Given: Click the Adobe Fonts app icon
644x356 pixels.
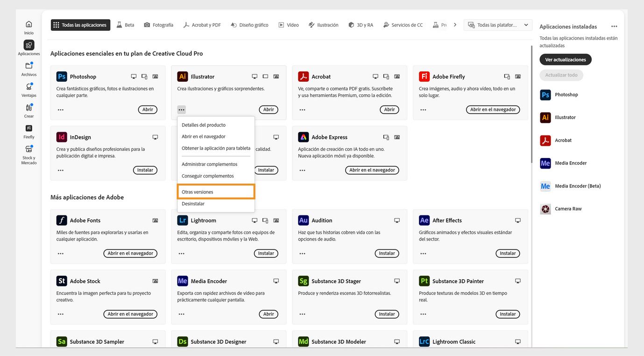Looking at the screenshot, I should [x=62, y=221].
